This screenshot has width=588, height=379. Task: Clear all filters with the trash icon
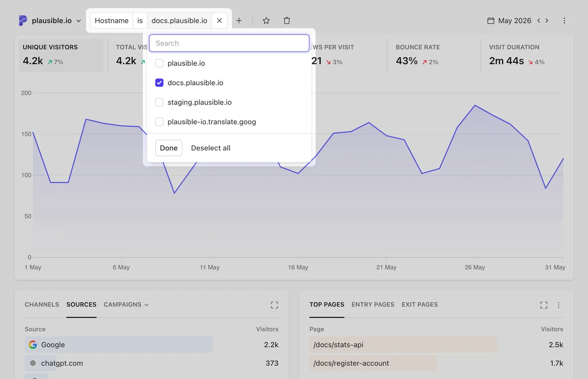(x=287, y=21)
